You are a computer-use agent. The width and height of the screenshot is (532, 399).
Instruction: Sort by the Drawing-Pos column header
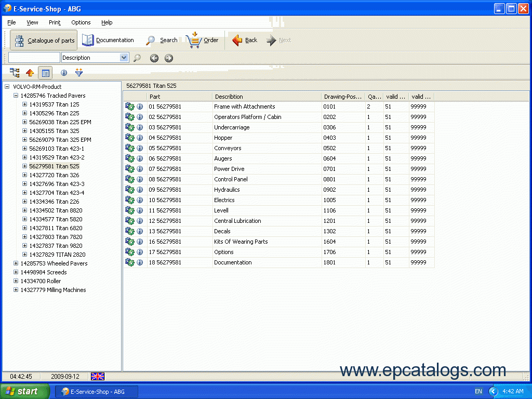click(x=343, y=97)
